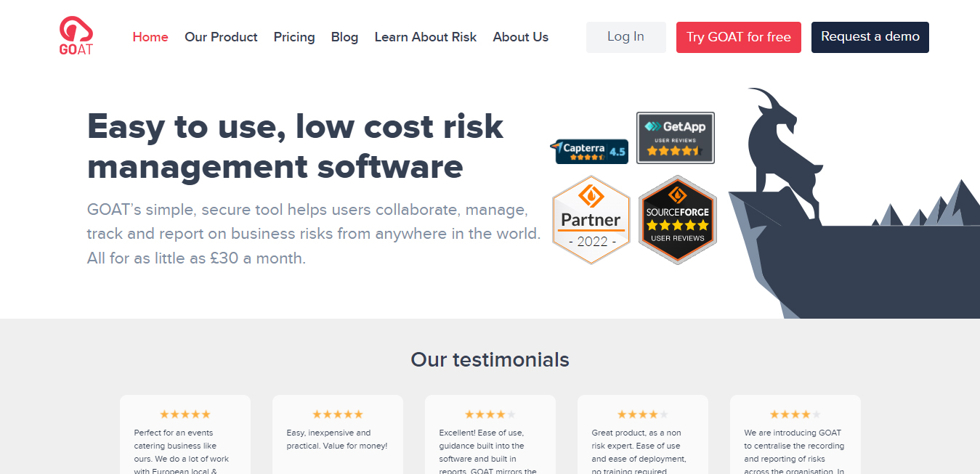This screenshot has width=980, height=474.
Task: Click the goat on cliff illustration
Action: click(x=854, y=203)
